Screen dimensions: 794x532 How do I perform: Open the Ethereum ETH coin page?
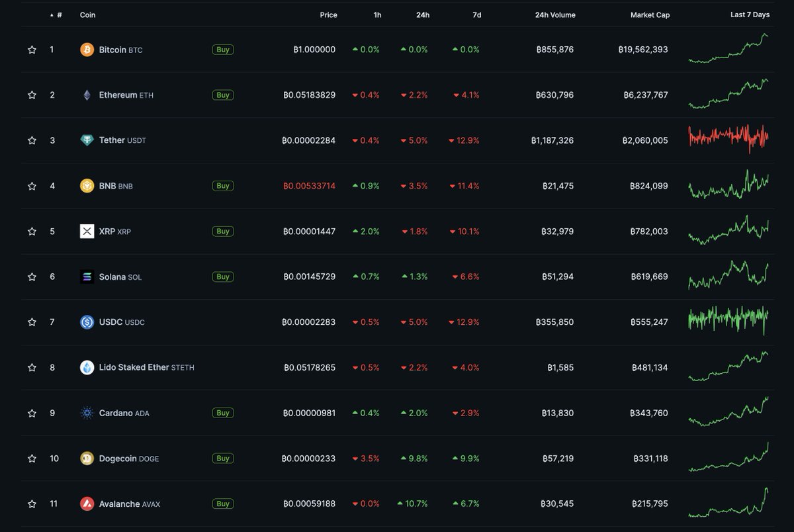[126, 95]
